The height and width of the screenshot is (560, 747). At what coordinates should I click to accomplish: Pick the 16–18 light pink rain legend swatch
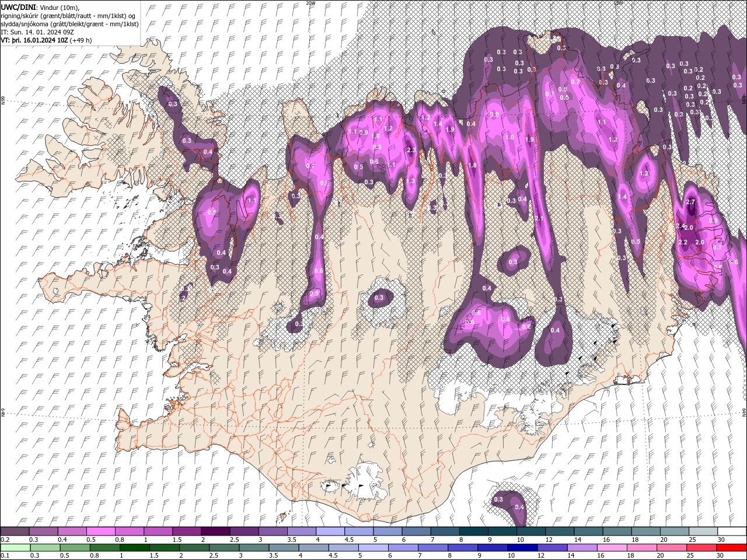click(612, 547)
